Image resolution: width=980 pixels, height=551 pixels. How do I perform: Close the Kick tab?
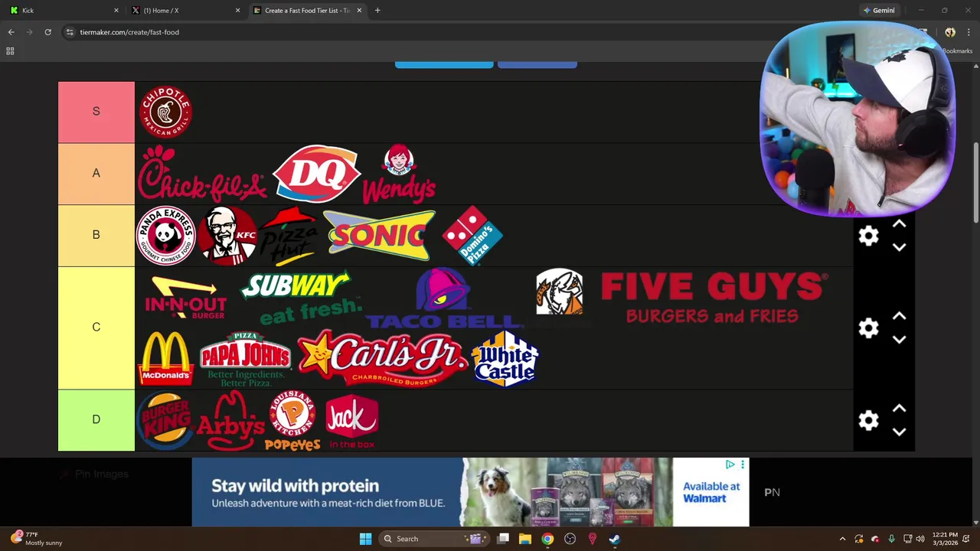point(116,11)
